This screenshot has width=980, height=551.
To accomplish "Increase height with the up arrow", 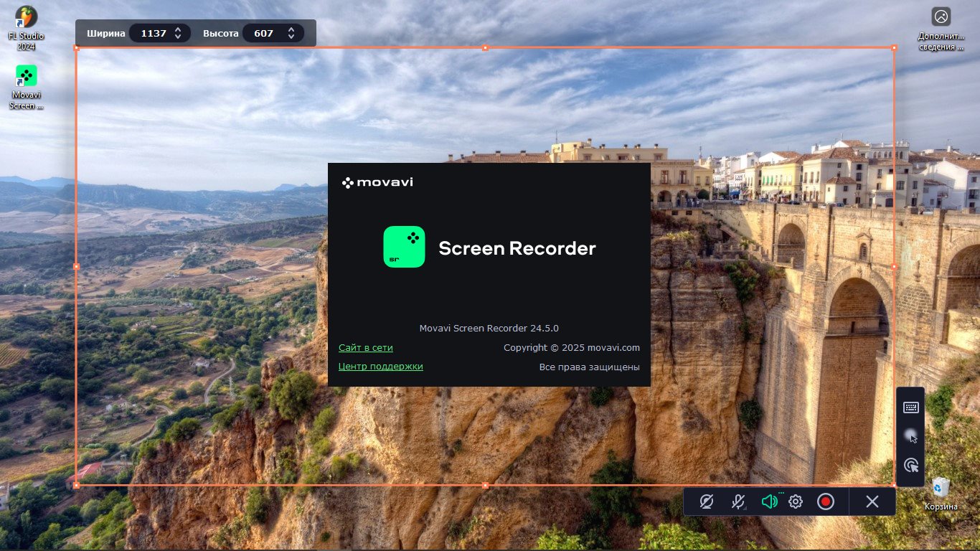I will (x=291, y=29).
